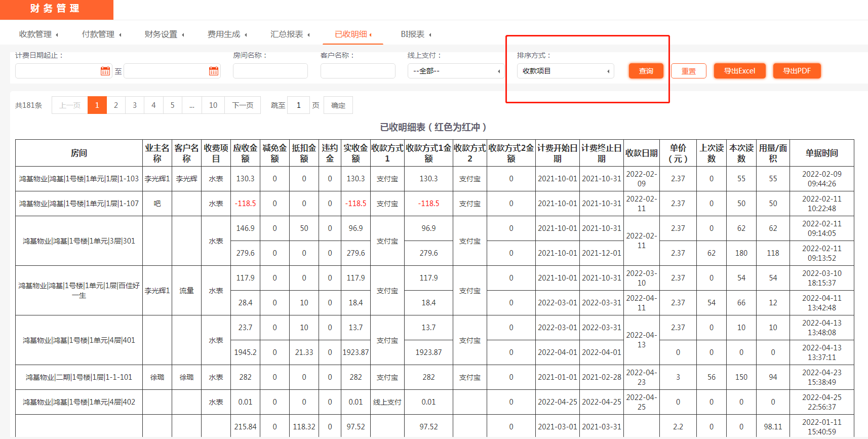This screenshot has width=868, height=439.
Task: Expand the 财务设置 menu arrow
Action: (x=183, y=35)
